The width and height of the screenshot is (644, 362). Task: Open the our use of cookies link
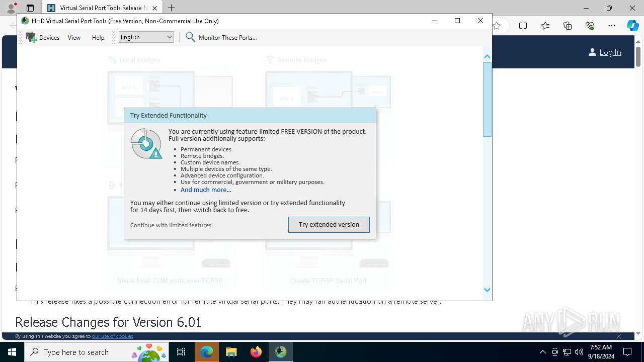(112, 336)
